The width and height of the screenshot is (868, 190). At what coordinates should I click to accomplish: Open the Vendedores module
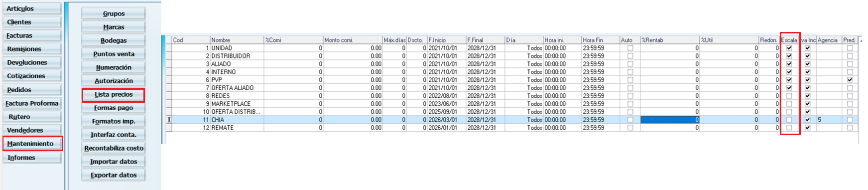[32, 130]
